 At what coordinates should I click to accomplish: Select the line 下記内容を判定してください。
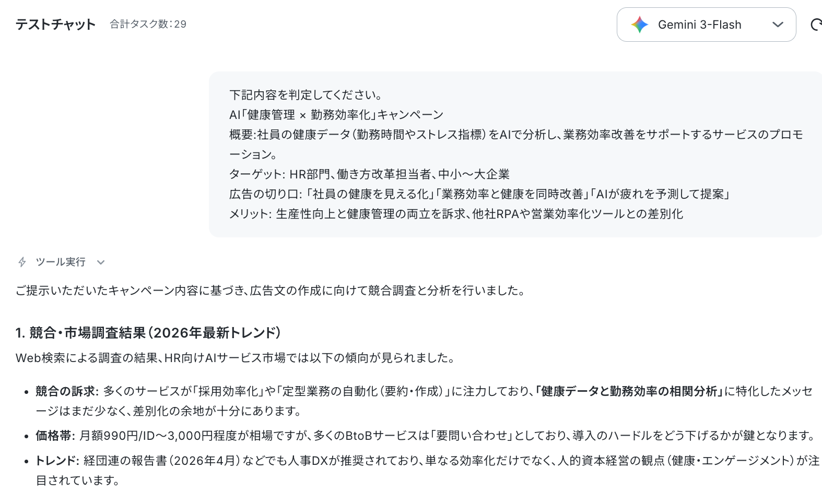[x=307, y=95]
